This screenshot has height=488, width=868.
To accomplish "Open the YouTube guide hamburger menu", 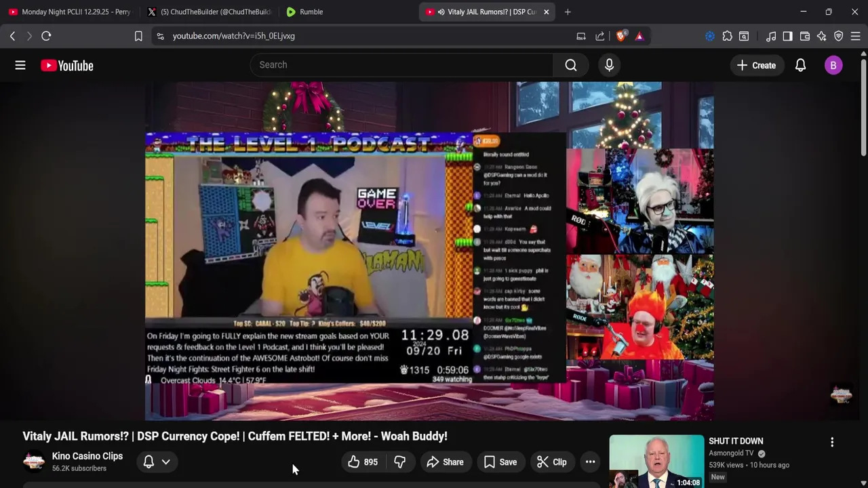I will pos(20,65).
